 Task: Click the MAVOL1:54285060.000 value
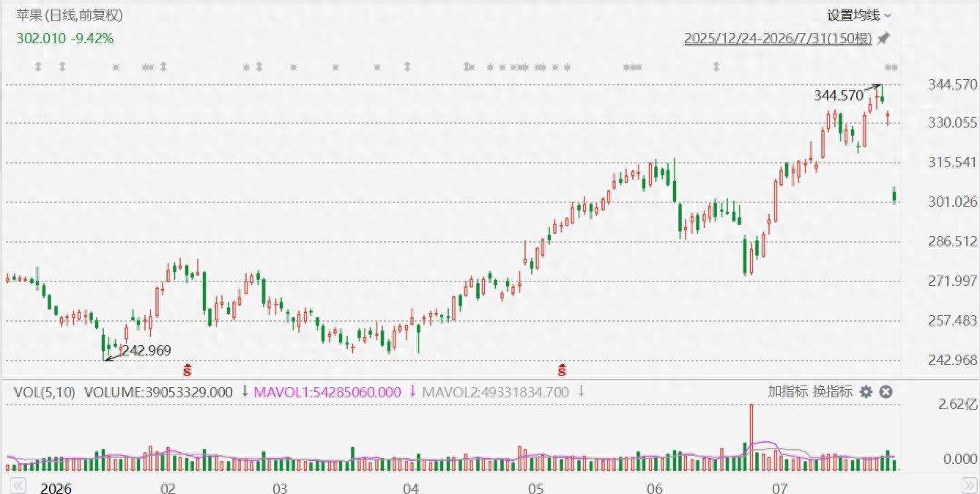coord(327,392)
